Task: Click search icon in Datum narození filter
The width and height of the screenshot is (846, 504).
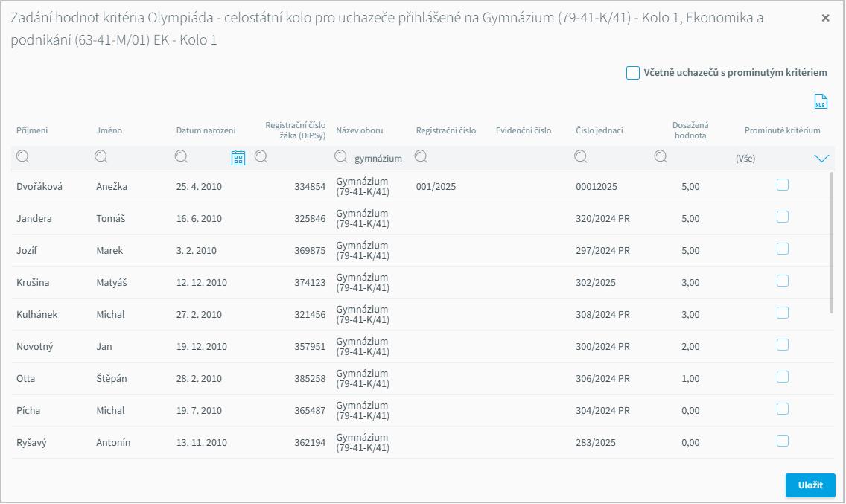Action: [181, 156]
